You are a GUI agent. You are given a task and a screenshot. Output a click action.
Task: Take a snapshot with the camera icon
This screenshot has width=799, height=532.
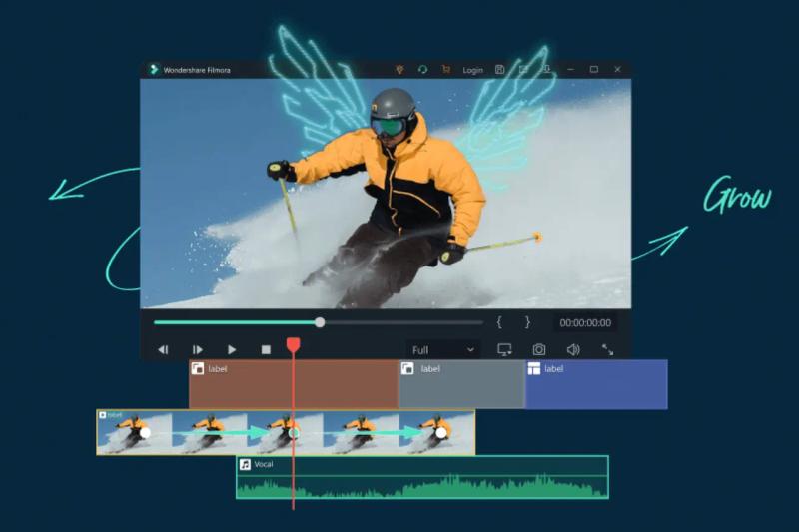[x=539, y=349]
